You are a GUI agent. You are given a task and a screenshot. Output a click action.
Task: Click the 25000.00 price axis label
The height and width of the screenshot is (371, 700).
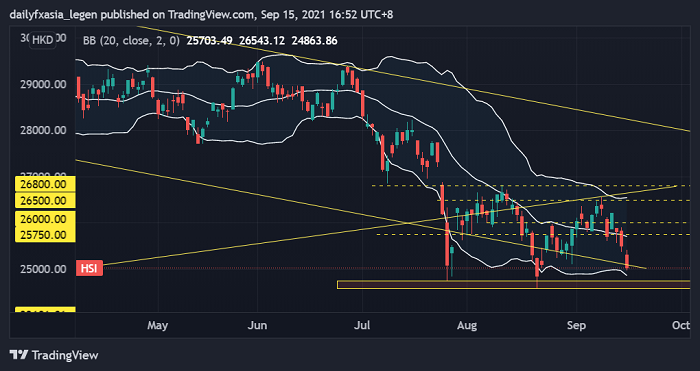pos(44,269)
